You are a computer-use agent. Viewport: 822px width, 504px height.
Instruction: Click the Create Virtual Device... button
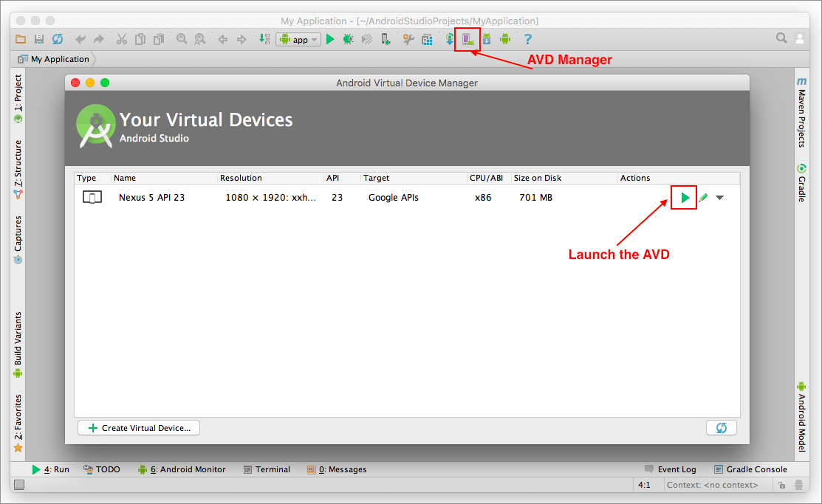(x=139, y=428)
